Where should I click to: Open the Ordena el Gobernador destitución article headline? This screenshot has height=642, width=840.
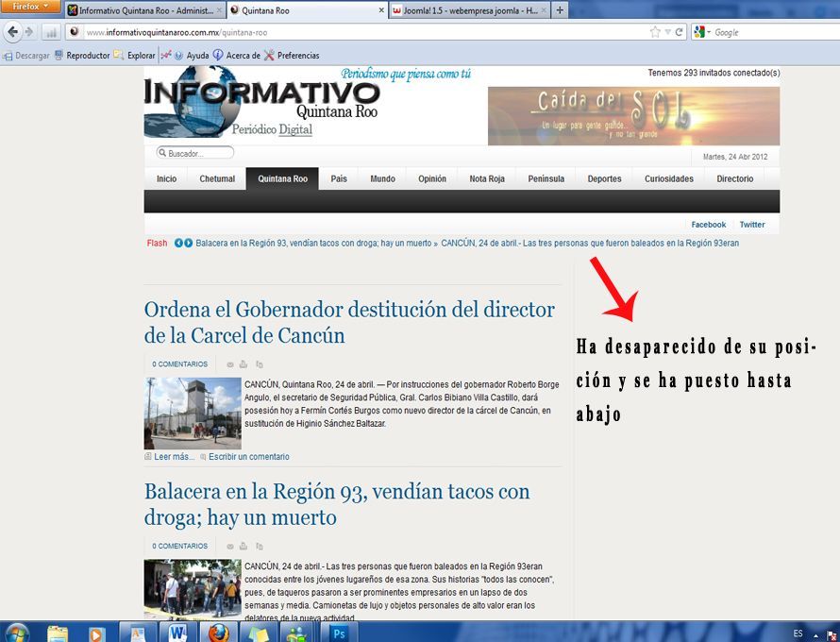pos(349,322)
